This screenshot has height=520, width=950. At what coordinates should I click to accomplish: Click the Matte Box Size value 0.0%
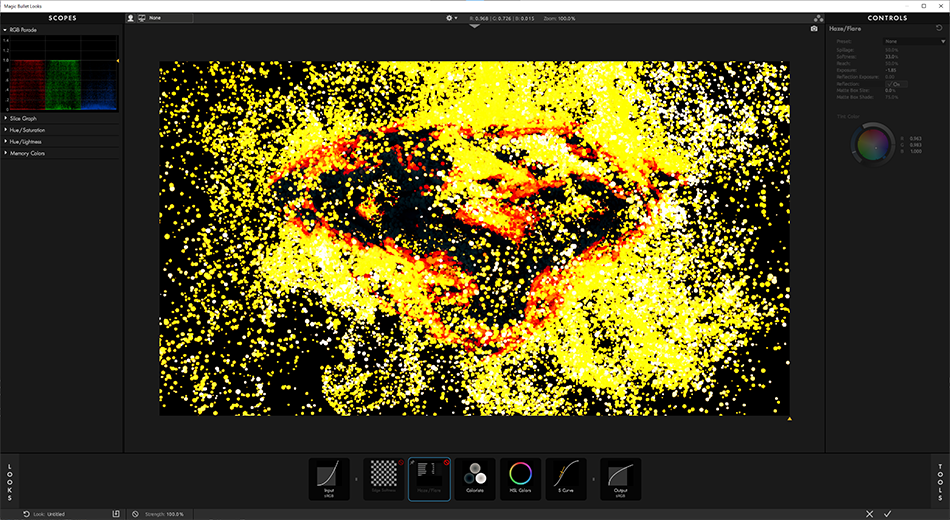point(890,90)
